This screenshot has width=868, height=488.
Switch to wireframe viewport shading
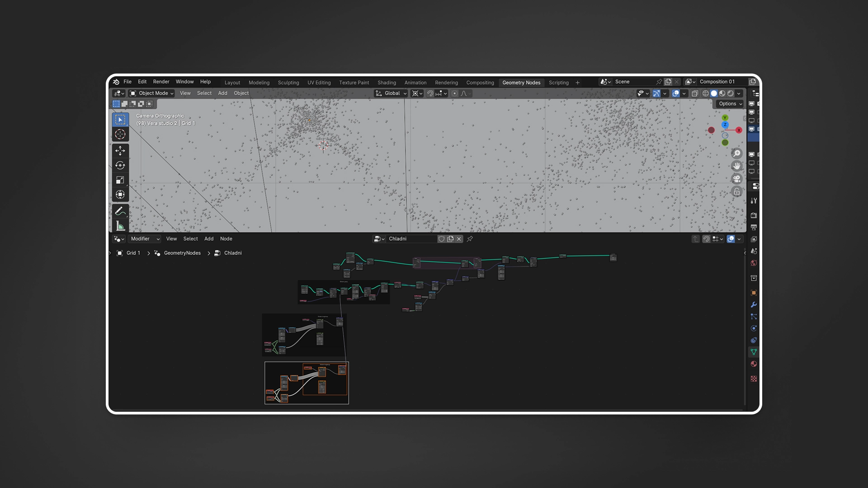pos(705,94)
